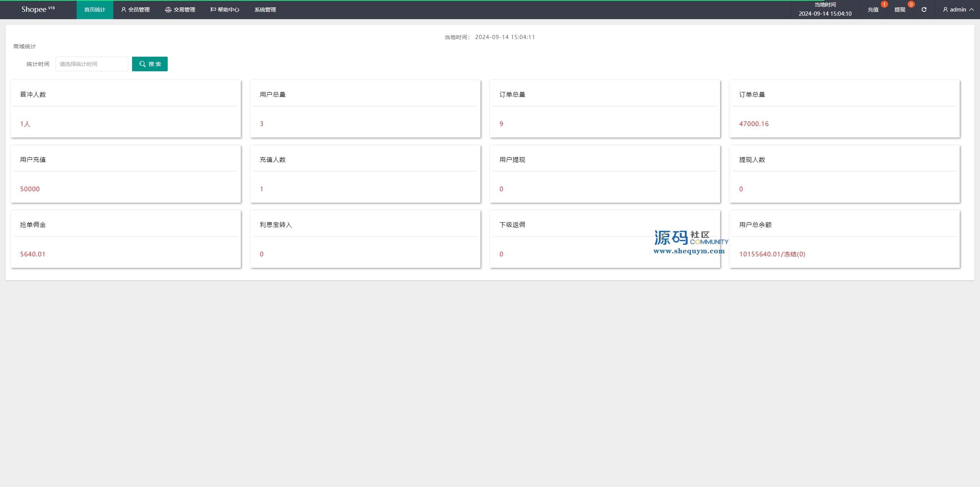This screenshot has width=980, height=487.
Task: Open the 交易管理 menu
Action: coord(184,10)
